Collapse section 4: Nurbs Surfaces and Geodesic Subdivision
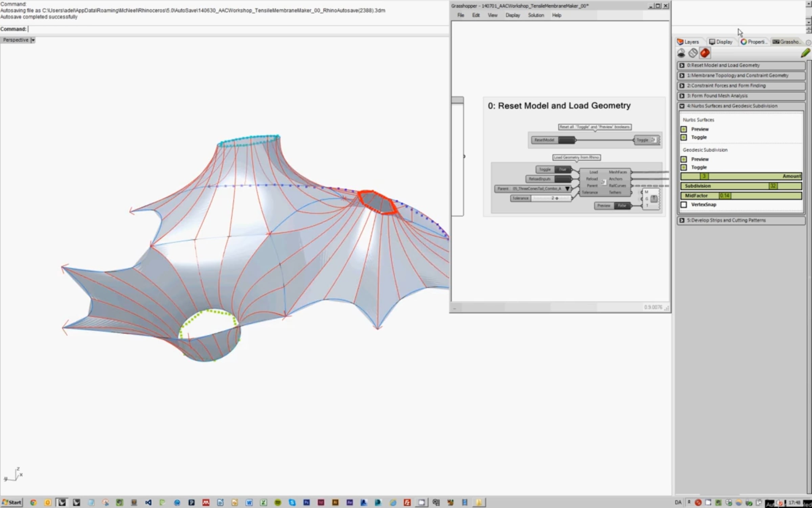Screen dimensions: 812x508 pos(682,106)
